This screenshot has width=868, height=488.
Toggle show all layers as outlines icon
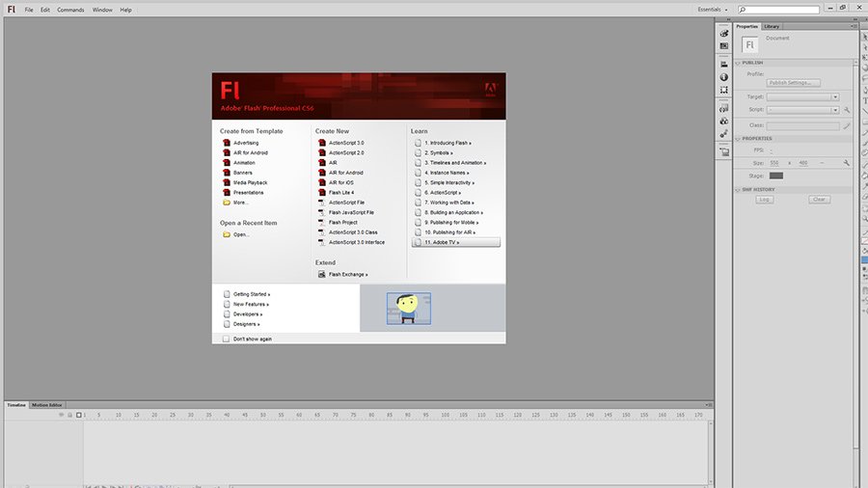tap(79, 415)
